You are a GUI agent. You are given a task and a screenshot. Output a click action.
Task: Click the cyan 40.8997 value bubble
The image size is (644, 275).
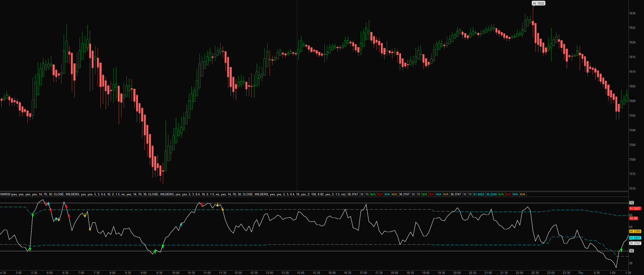pos(635,238)
